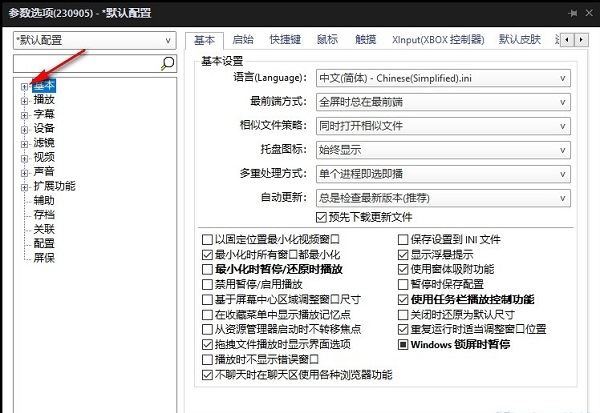Expand the 滤镜 tree node
This screenshot has height=413, width=600.
23,143
